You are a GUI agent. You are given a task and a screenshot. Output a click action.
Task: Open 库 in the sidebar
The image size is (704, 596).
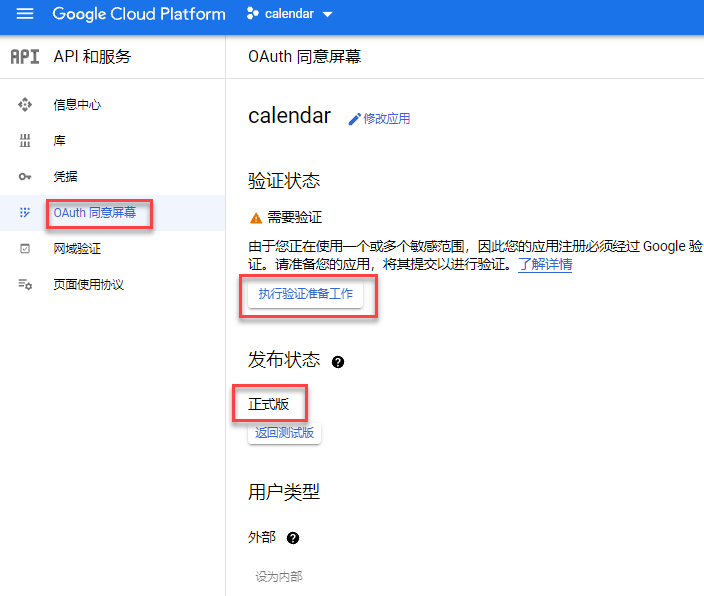click(59, 141)
